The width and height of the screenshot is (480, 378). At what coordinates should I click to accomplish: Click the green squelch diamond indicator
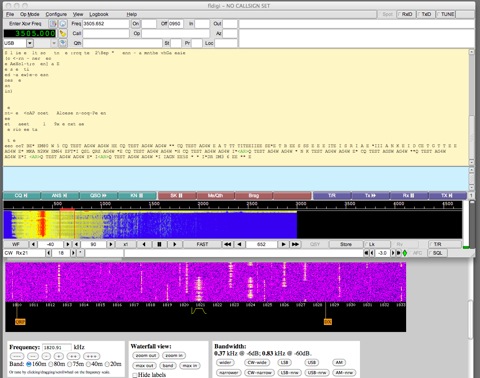[405, 253]
